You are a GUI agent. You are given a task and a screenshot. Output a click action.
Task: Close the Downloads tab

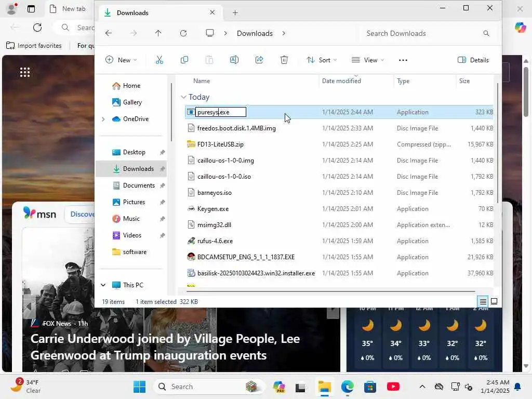(212, 12)
